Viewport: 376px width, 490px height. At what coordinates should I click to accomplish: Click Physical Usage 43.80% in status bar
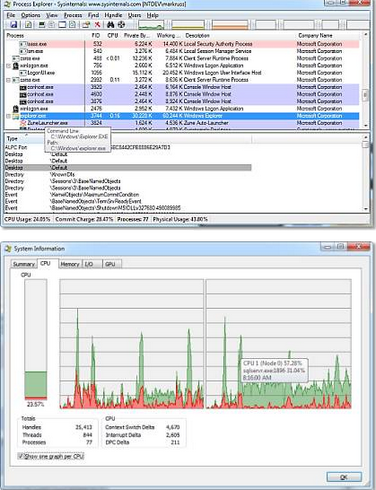point(180,219)
